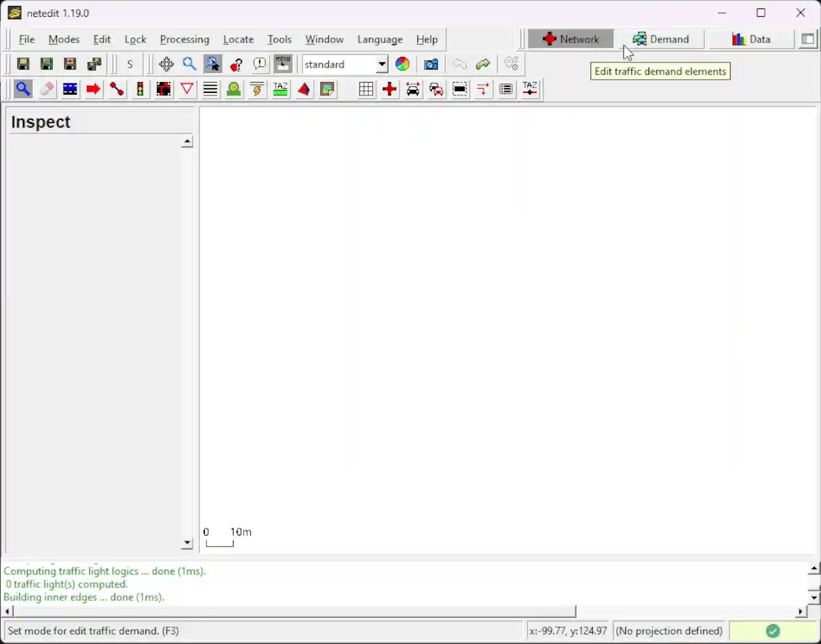Open the color wheel coloring settings
This screenshot has width=821, height=644.
402,64
